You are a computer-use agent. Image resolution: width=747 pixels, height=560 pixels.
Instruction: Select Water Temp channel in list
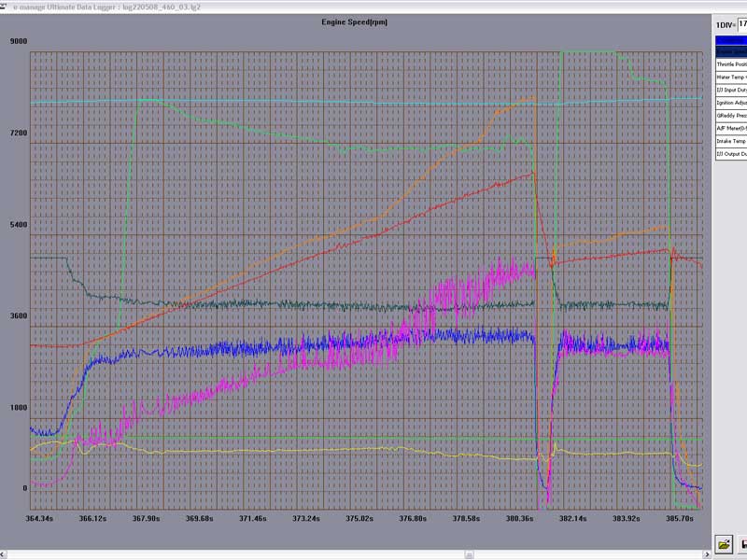pos(731,77)
